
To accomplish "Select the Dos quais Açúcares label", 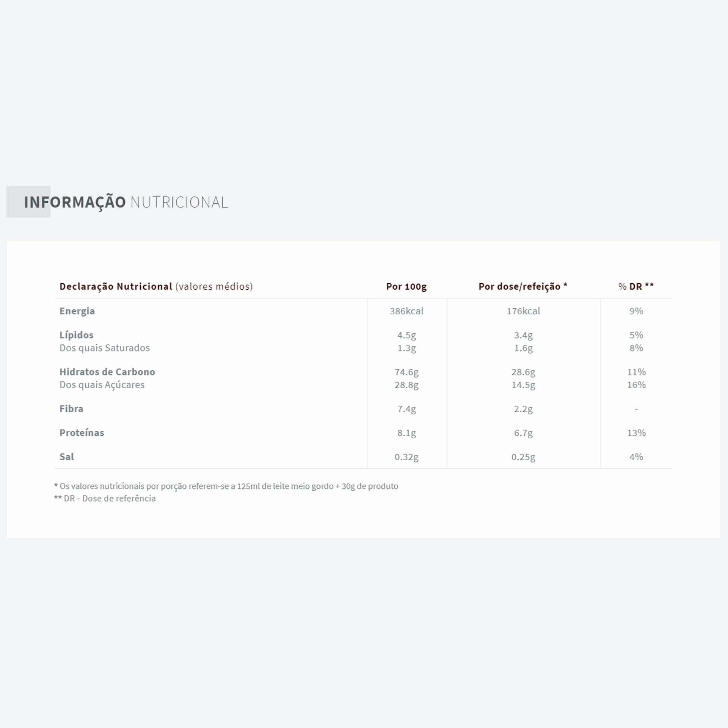I will click(x=102, y=384).
